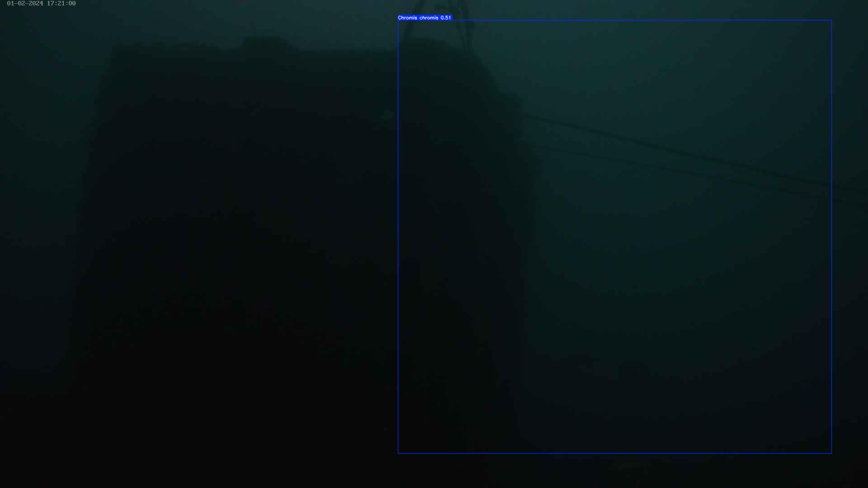Click the 17:21:00 time in the overlay
The image size is (868, 488).
point(61,3)
